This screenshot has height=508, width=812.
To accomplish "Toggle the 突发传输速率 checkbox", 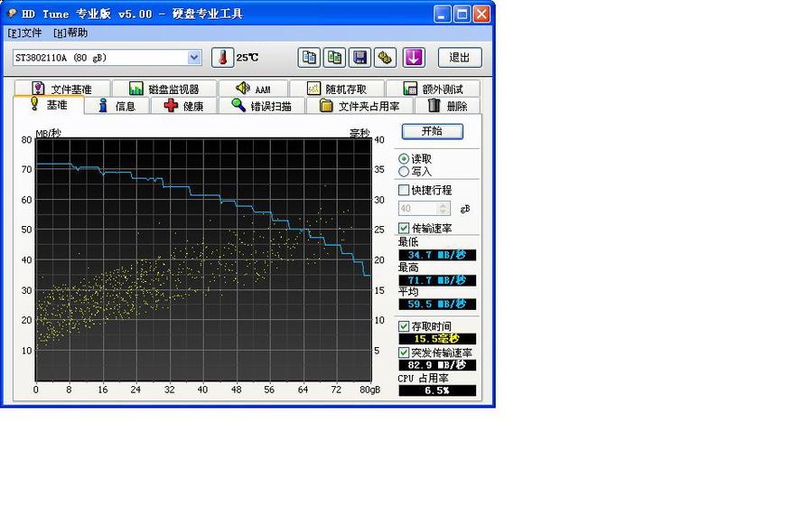I will tap(404, 353).
